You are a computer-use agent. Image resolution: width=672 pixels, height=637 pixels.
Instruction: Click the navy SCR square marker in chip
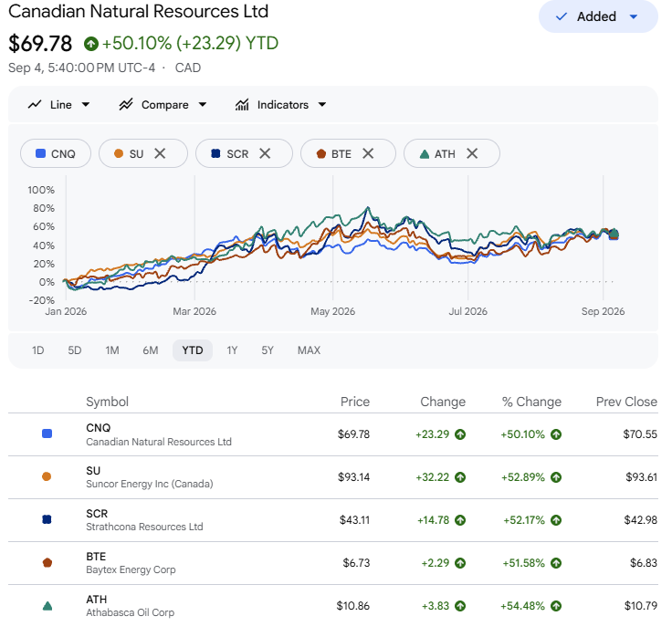pos(215,153)
